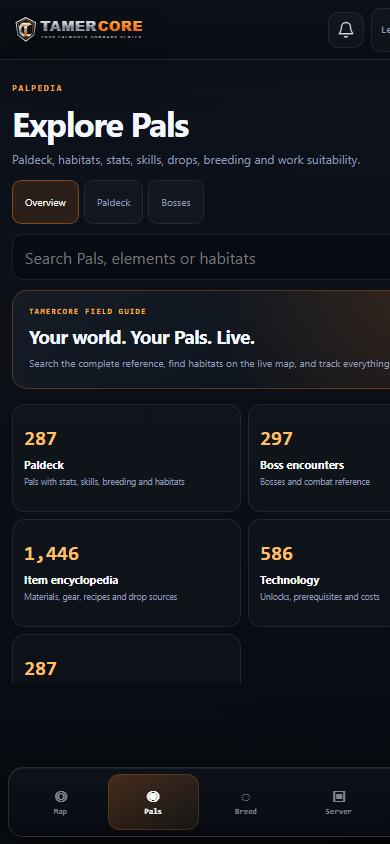The width and height of the screenshot is (390, 844).
Task: Click the 'PALPEDIA' label
Action: [37, 88]
